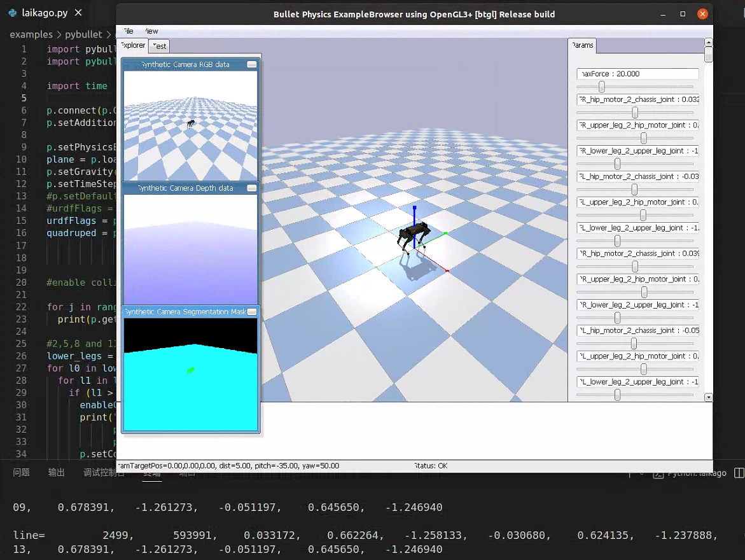The height and width of the screenshot is (560, 745).
Task: Click the Synthetic Camera RGB data preview image
Action: pyautogui.click(x=190, y=125)
